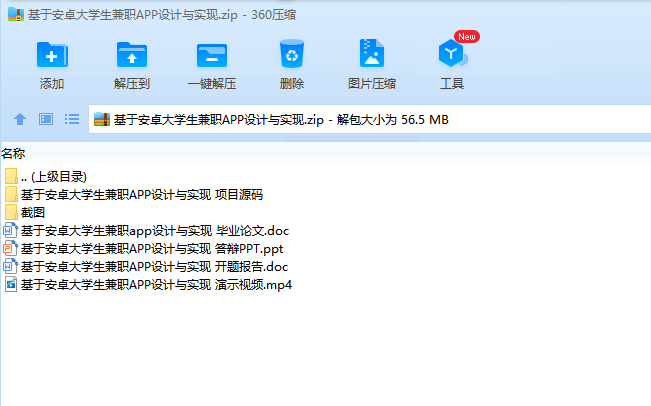Click the PowerPoint icon of 答辩PPT.ppt
The width and height of the screenshot is (651, 406).
(10, 248)
